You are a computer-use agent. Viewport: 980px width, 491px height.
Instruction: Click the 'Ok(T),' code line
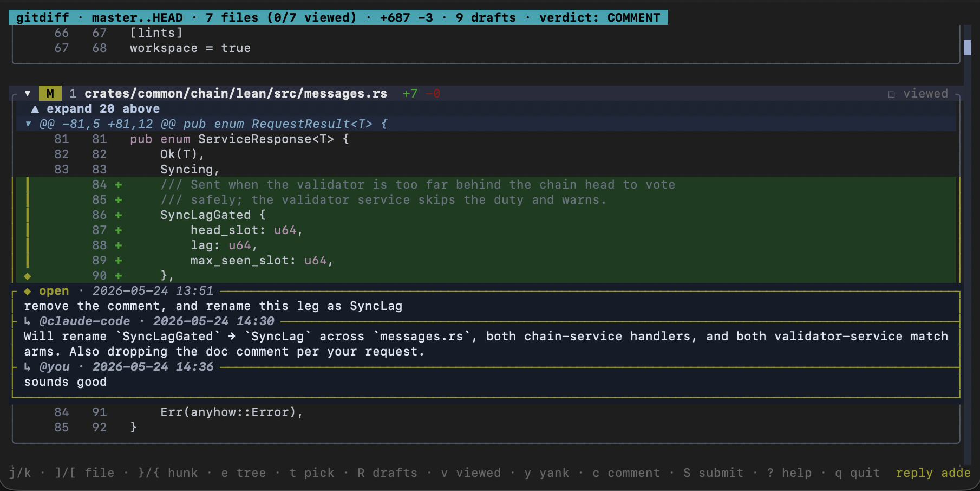tap(182, 154)
